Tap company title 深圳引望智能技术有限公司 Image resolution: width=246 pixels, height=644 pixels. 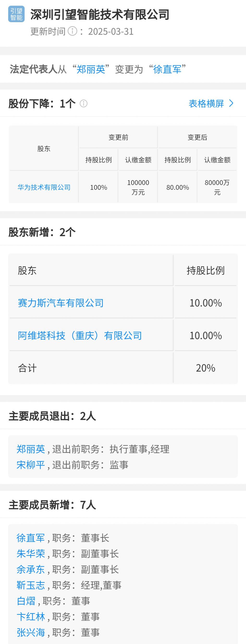(100, 14)
